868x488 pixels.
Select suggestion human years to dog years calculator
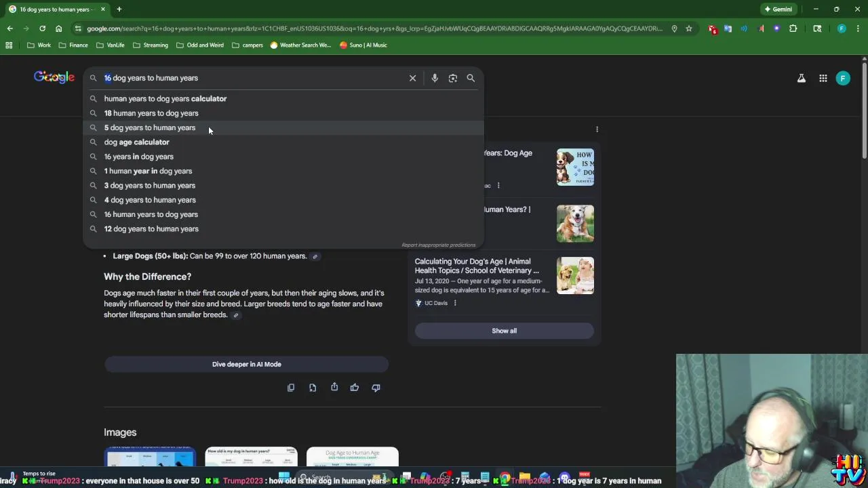tap(283, 99)
